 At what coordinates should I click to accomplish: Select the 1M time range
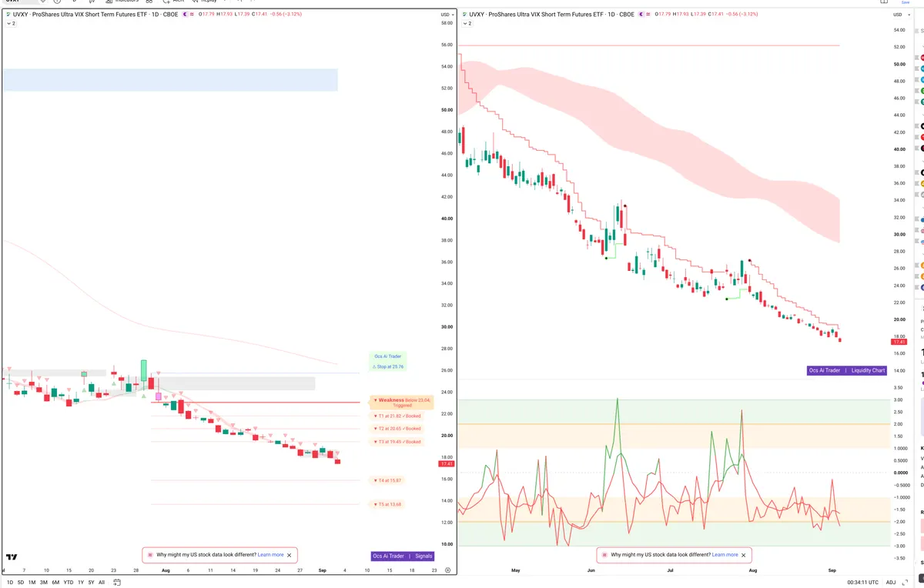[32, 583]
